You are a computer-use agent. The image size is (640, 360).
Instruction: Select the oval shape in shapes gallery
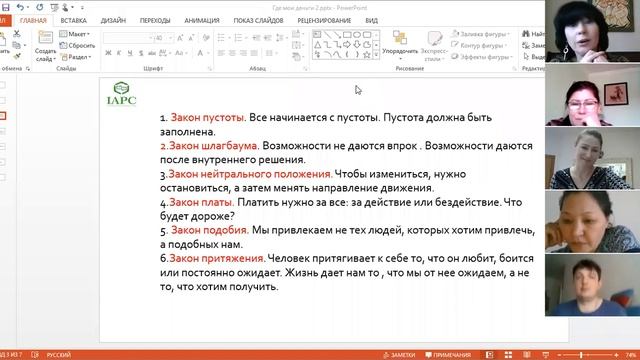coord(357,35)
